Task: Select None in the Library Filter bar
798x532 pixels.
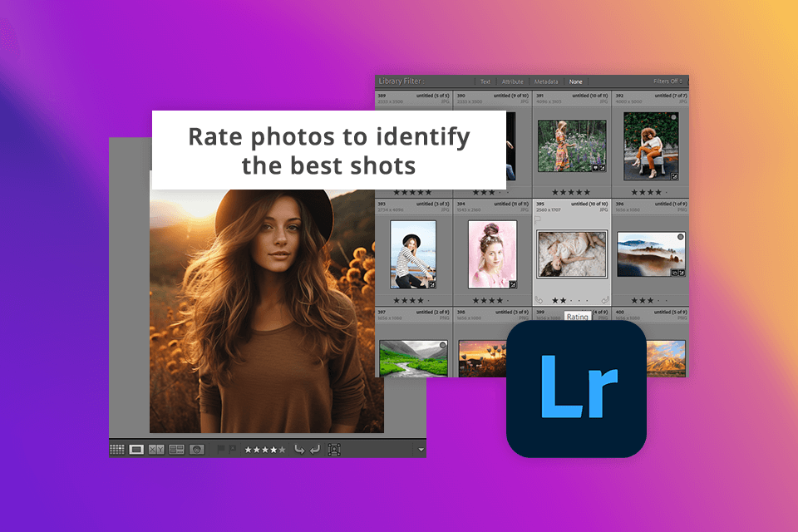Action: [x=575, y=81]
